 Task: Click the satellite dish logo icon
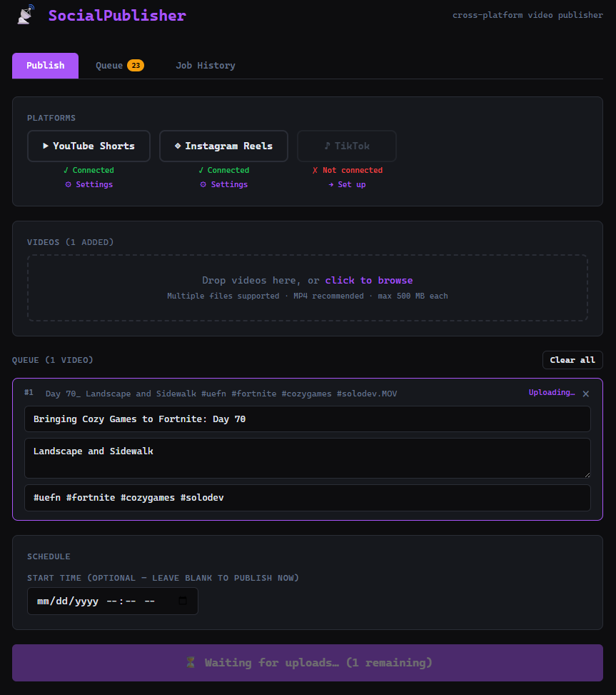[25, 15]
